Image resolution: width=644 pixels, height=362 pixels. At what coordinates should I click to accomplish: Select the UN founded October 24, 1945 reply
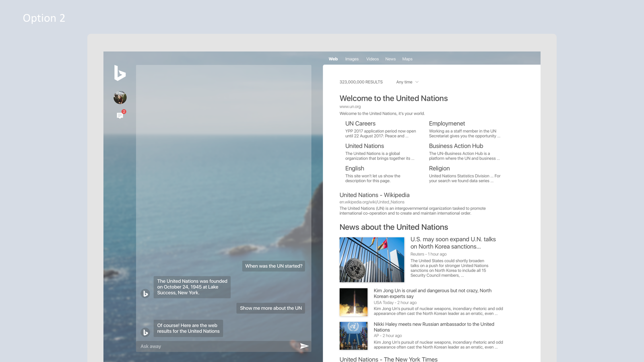point(192,287)
